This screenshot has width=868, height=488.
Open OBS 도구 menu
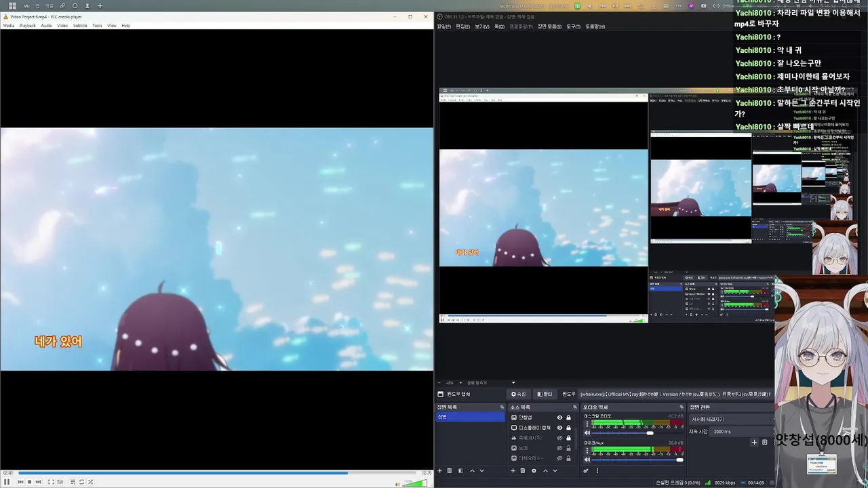(x=574, y=26)
